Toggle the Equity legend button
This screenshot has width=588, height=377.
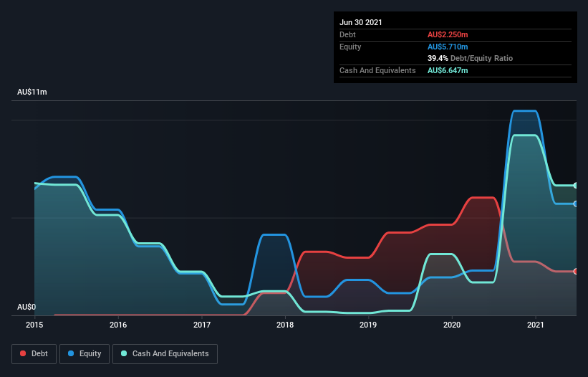tap(85, 354)
